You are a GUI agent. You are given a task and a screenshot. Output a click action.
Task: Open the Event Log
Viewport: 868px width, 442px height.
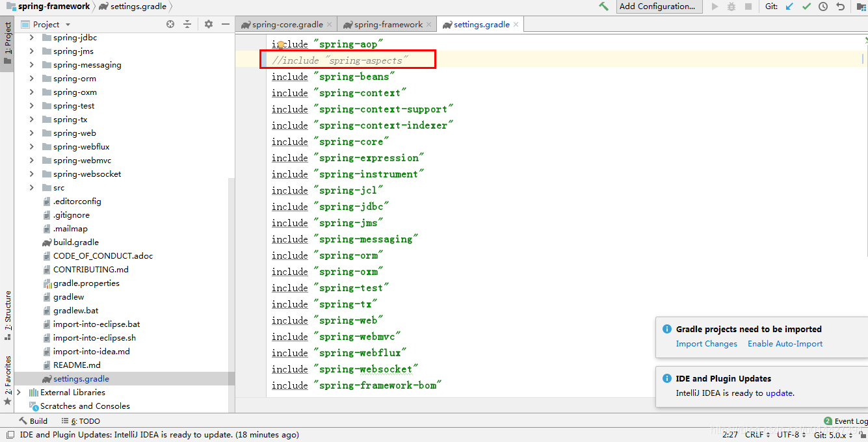coord(845,421)
